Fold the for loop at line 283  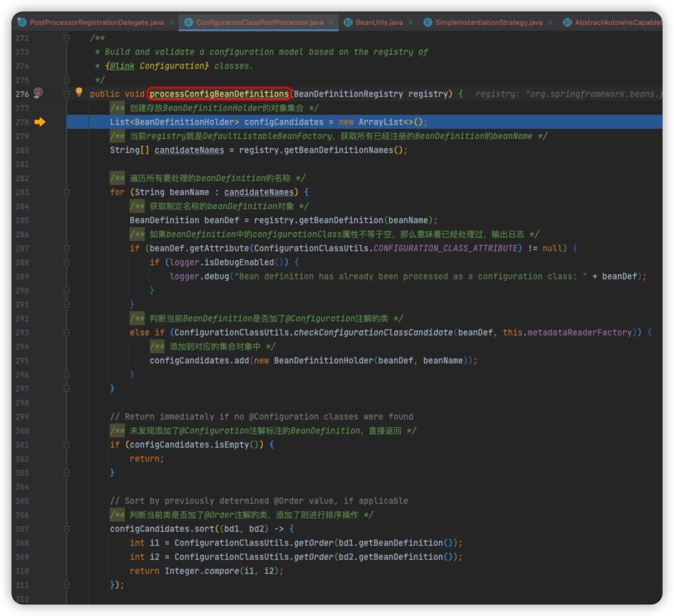point(66,192)
